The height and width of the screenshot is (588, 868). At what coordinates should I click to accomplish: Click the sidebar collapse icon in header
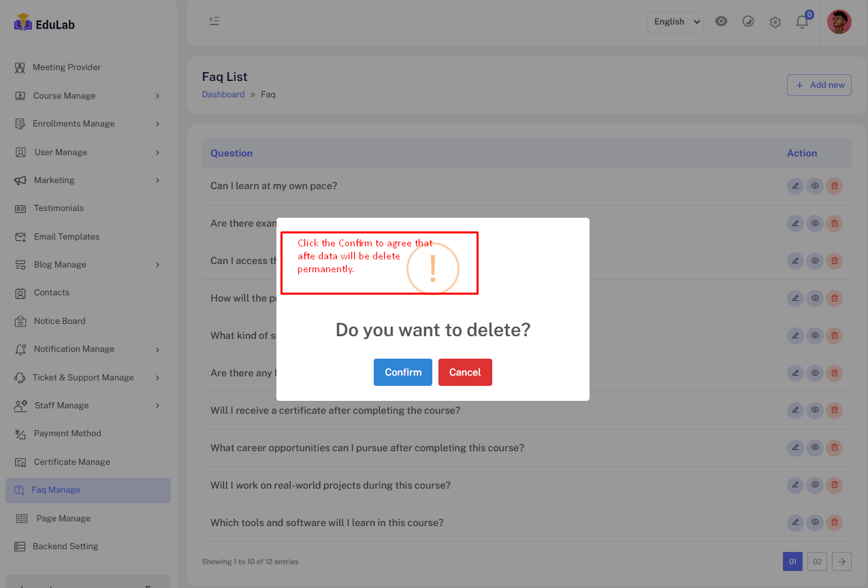click(214, 21)
